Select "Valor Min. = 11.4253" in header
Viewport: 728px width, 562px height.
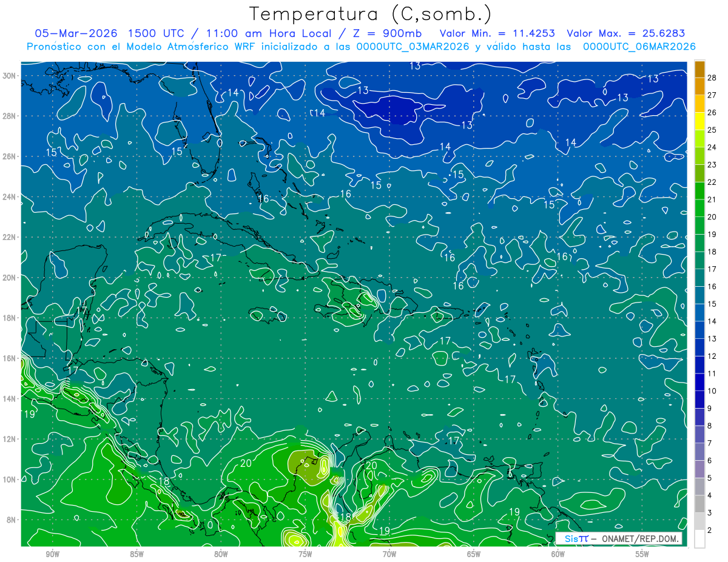(x=497, y=34)
